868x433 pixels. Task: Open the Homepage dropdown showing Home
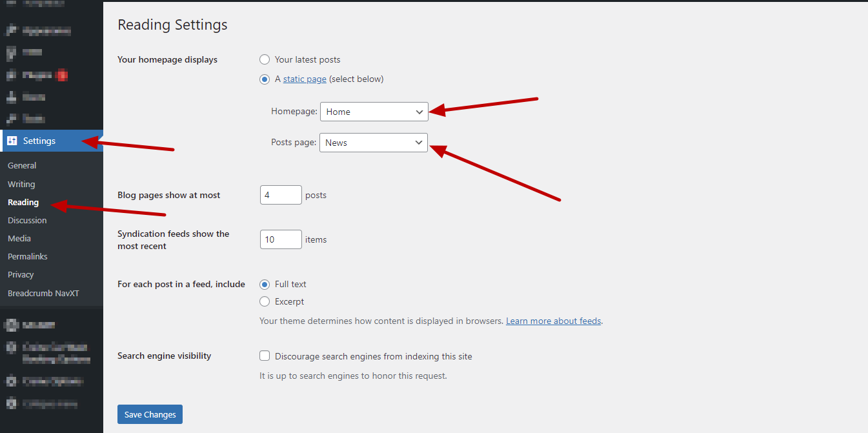(x=374, y=112)
